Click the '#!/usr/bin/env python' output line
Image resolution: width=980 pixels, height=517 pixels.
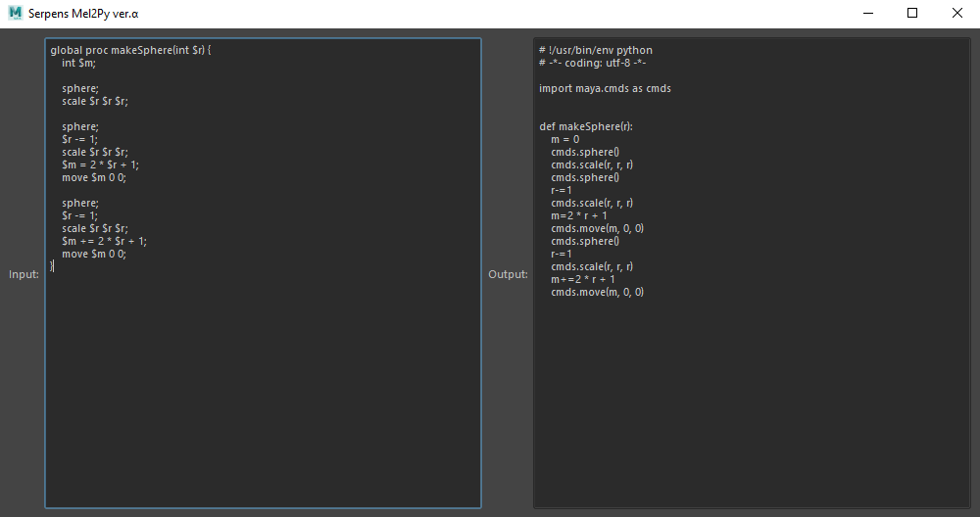pyautogui.click(x=595, y=50)
